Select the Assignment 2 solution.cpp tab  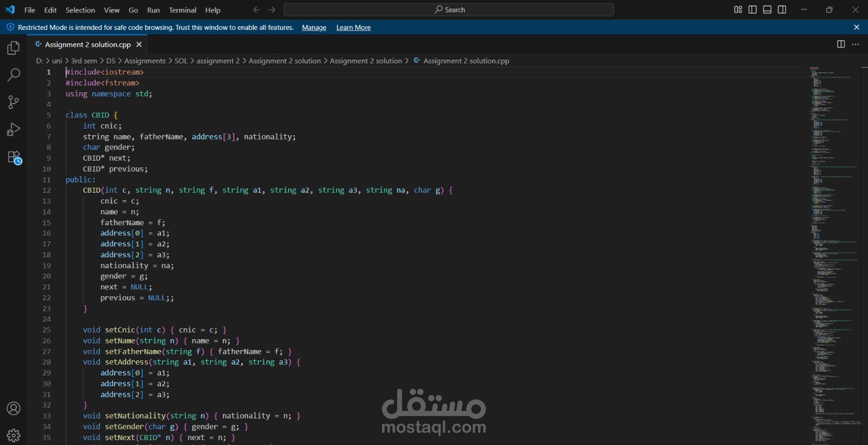tap(87, 44)
